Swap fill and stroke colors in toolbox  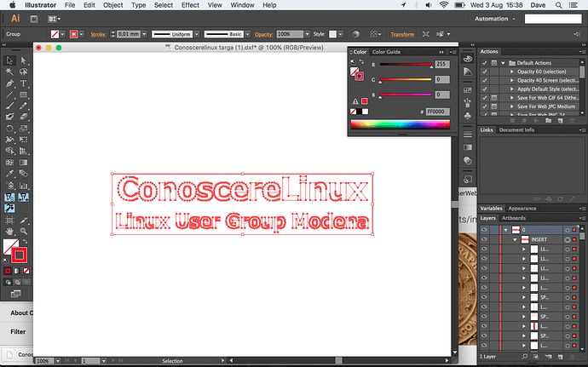point(25,242)
